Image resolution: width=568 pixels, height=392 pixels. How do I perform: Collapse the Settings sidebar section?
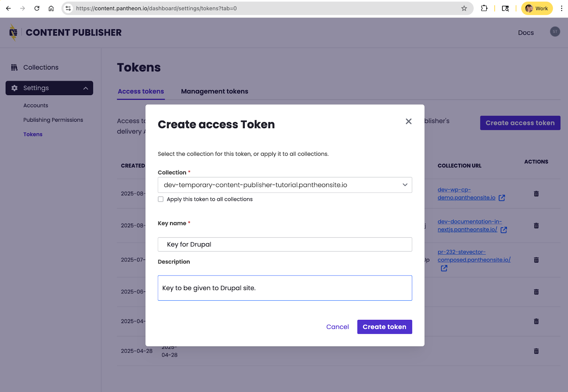(86, 88)
